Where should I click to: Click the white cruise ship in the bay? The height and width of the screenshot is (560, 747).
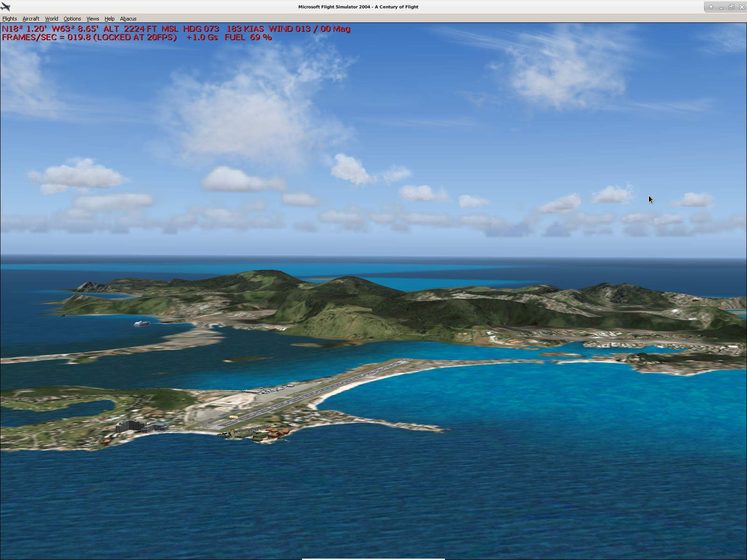[141, 323]
